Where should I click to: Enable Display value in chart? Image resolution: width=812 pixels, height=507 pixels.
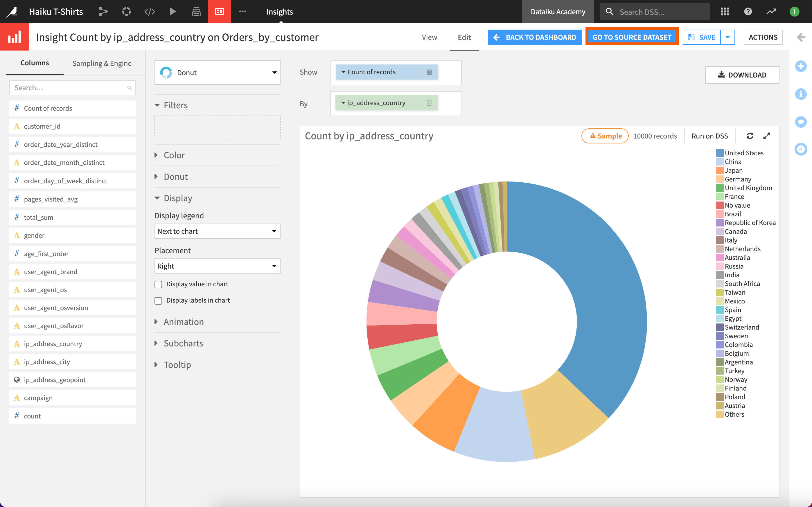point(158,284)
